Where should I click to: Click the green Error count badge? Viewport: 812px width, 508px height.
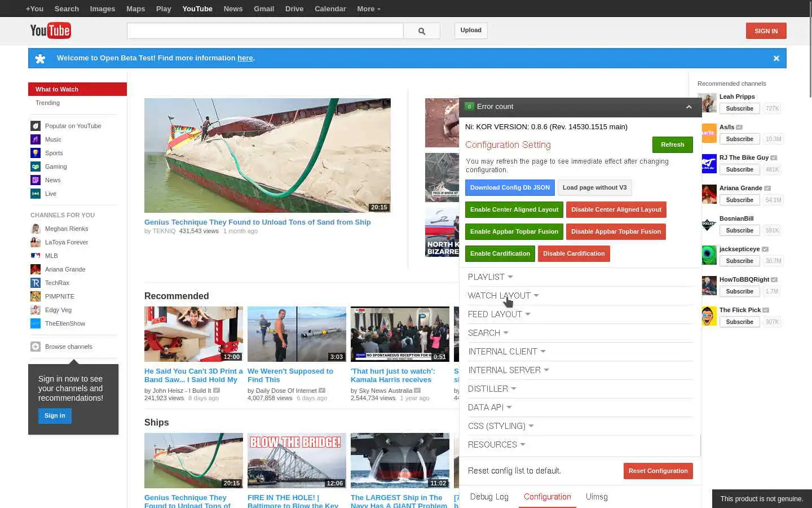click(469, 107)
